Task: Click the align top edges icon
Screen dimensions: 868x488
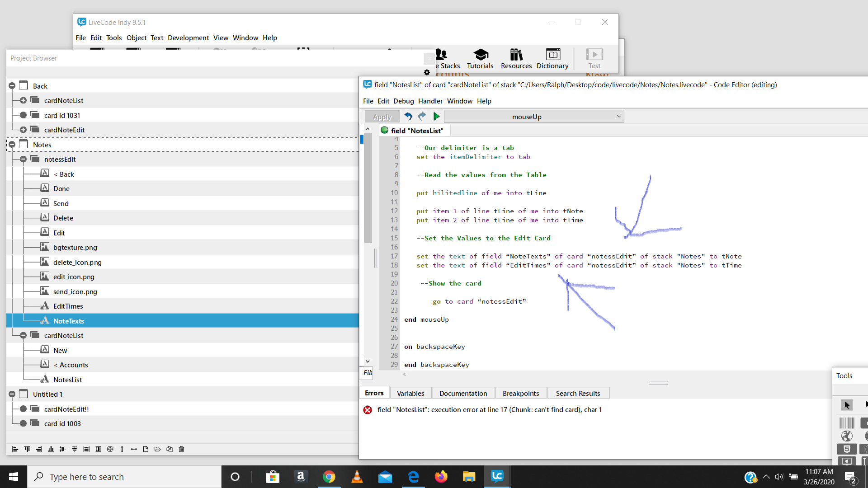Action: tap(27, 449)
